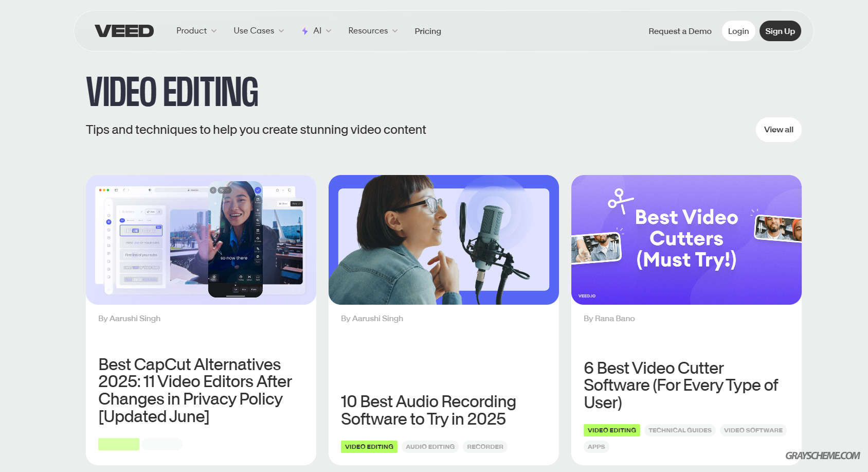Image resolution: width=868 pixels, height=472 pixels.
Task: Click the Login button
Action: point(738,31)
